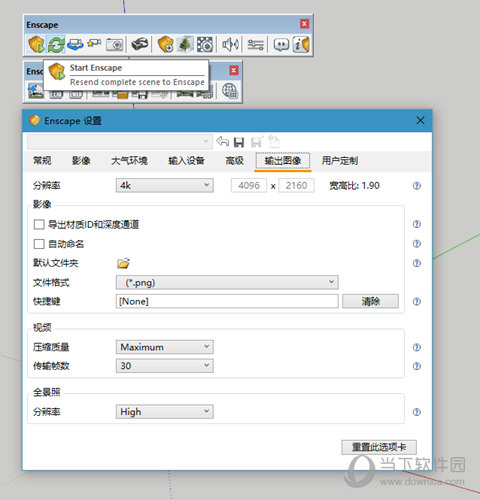Open the asset library tree icon
The width and height of the screenshot is (480, 500).
pos(185,44)
